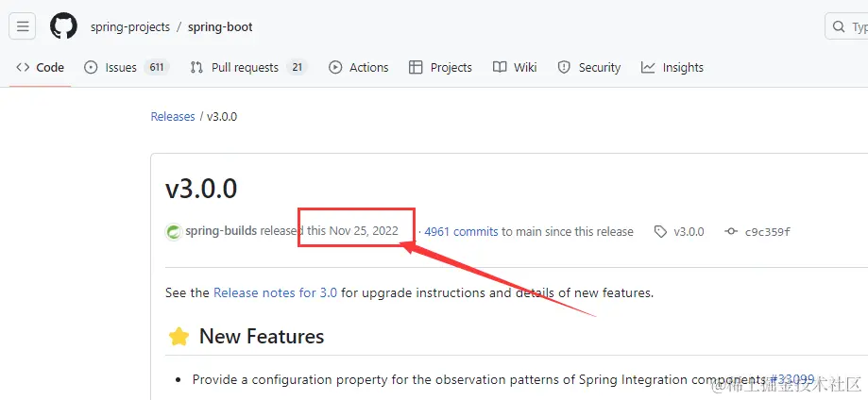
Task: Click the Releases breadcrumb link
Action: coord(173,117)
